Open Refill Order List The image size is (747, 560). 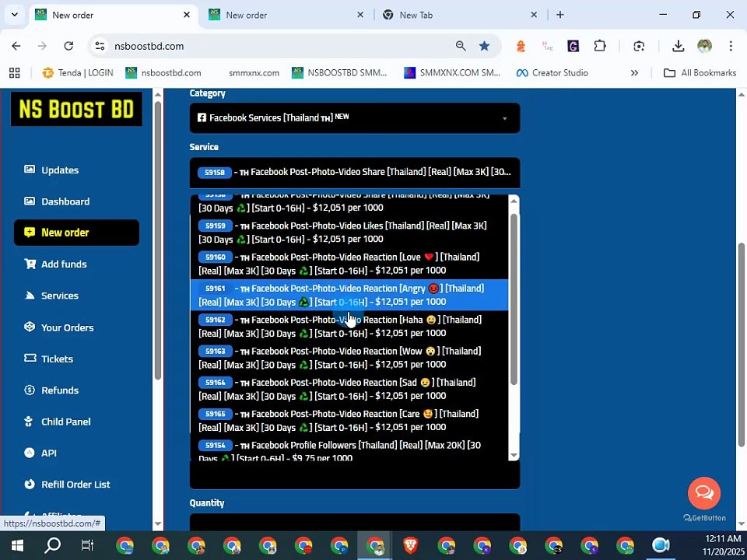(67, 485)
